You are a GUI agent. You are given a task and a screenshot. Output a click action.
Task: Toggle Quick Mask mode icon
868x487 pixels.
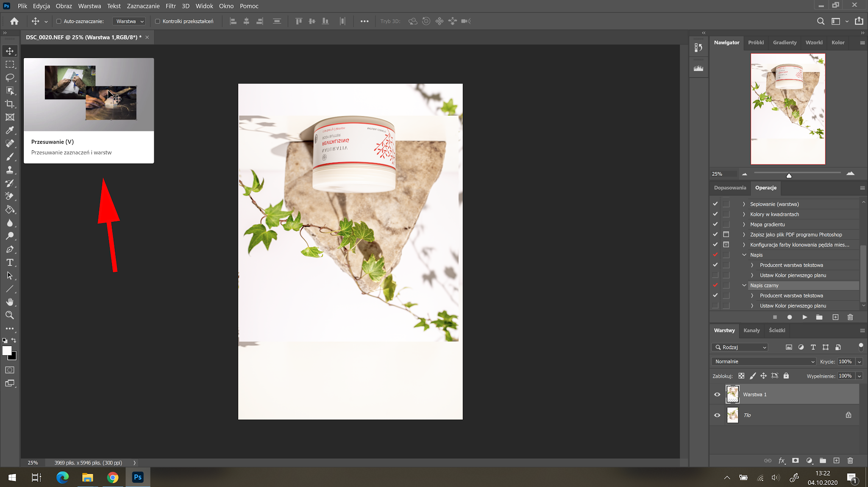coord(10,370)
